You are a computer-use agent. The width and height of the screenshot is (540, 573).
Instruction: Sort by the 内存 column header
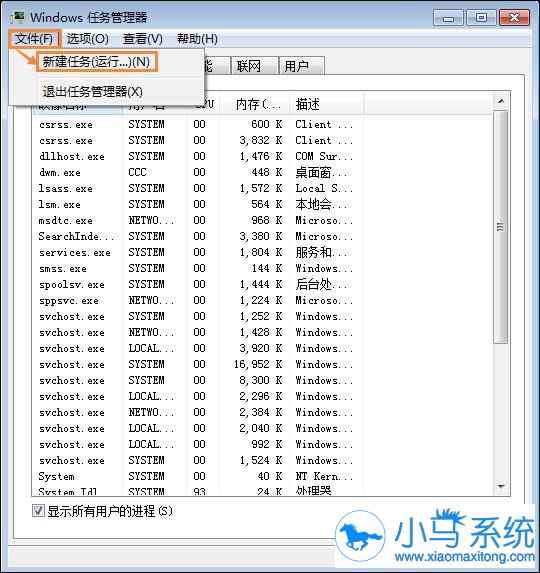255,105
